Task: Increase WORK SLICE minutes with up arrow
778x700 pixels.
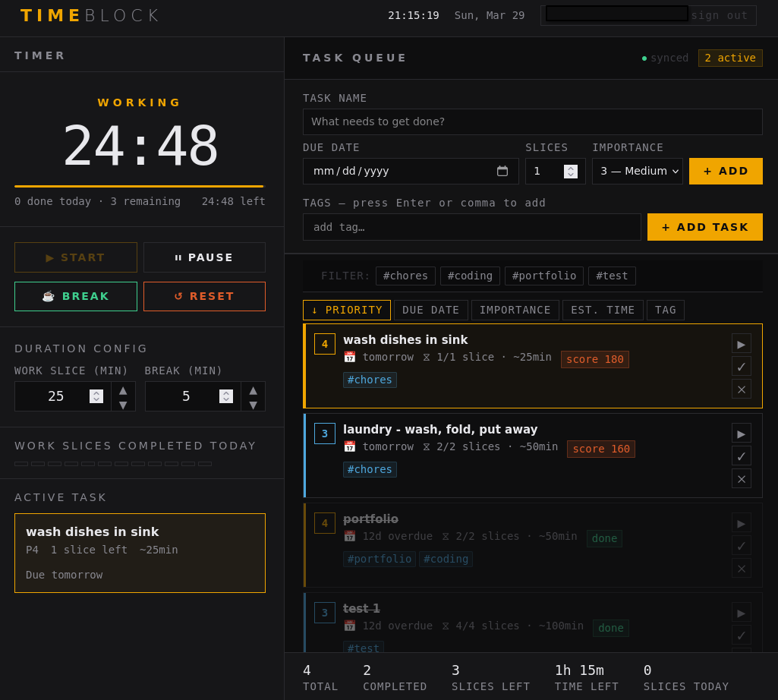Action: coord(123,389)
